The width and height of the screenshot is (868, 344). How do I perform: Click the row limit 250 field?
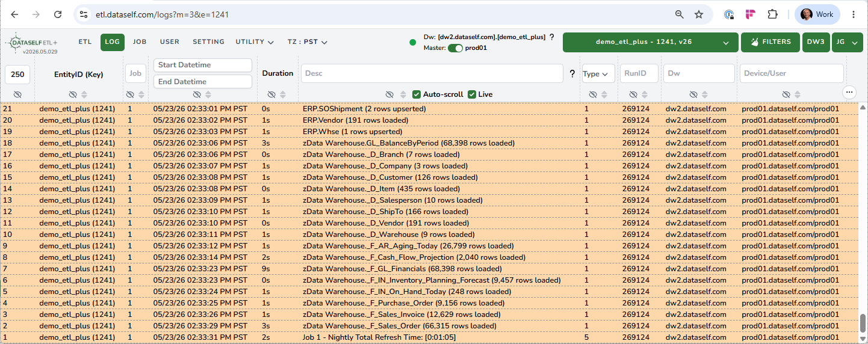pos(17,74)
